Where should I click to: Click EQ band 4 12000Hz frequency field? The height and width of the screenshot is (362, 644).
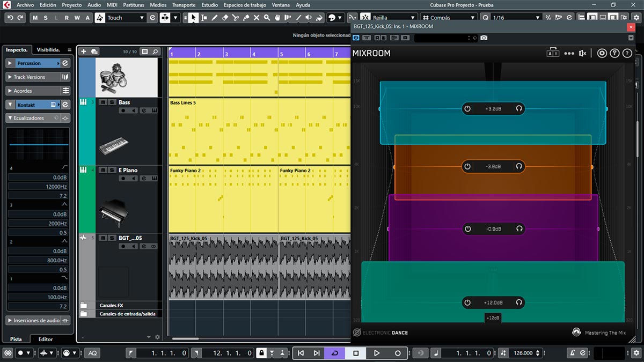(38, 187)
